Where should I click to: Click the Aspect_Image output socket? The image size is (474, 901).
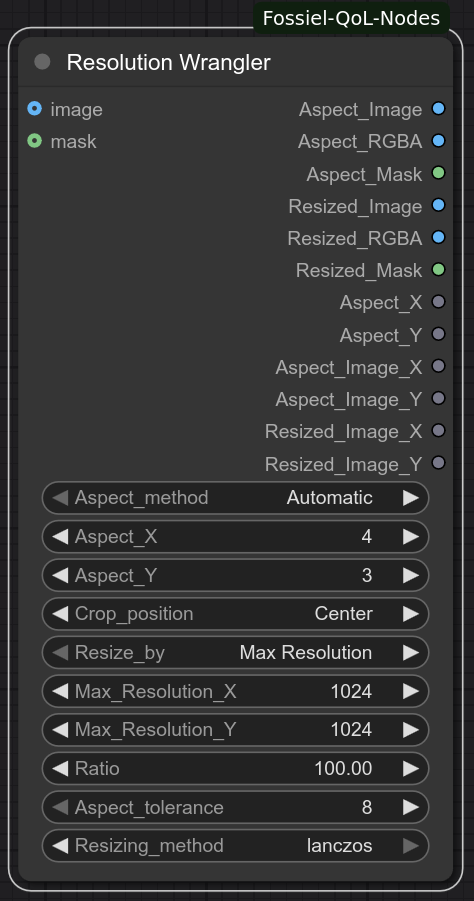[x=438, y=109]
